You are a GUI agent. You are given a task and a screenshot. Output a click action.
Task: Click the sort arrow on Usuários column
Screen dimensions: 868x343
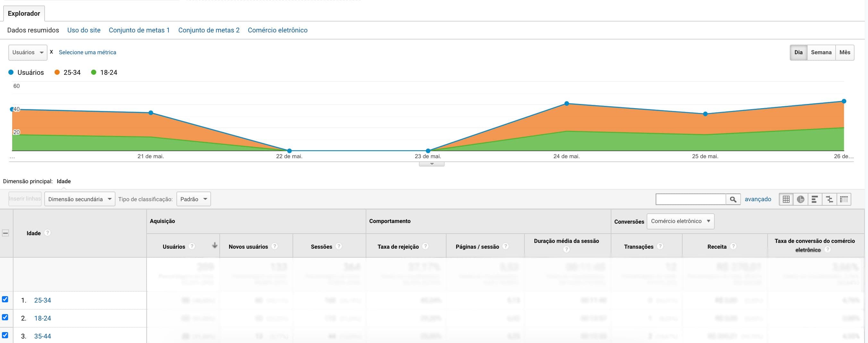pos(215,246)
